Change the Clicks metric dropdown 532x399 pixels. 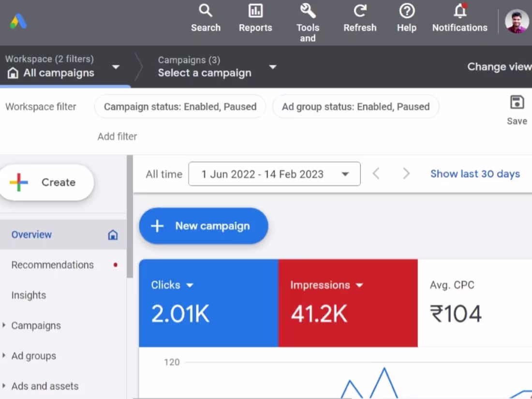(x=189, y=285)
